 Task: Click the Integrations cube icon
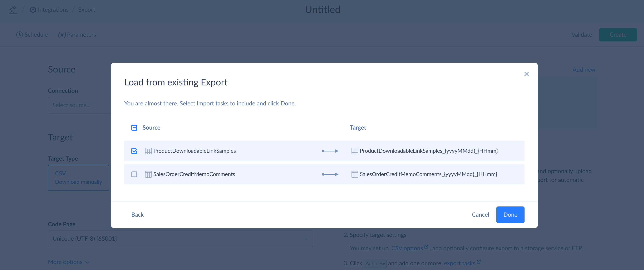[33, 10]
